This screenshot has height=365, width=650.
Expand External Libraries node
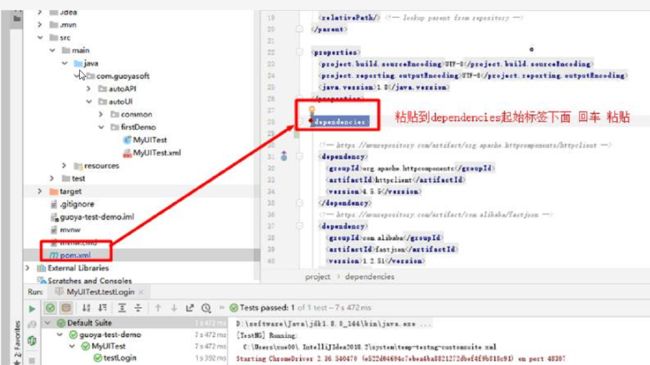point(27,268)
